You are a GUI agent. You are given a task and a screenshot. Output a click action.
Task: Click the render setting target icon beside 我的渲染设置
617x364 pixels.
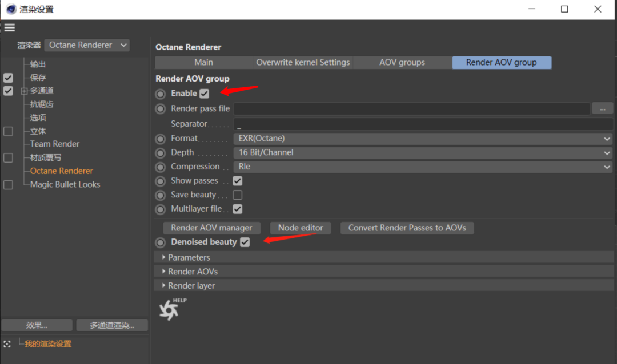(7, 344)
